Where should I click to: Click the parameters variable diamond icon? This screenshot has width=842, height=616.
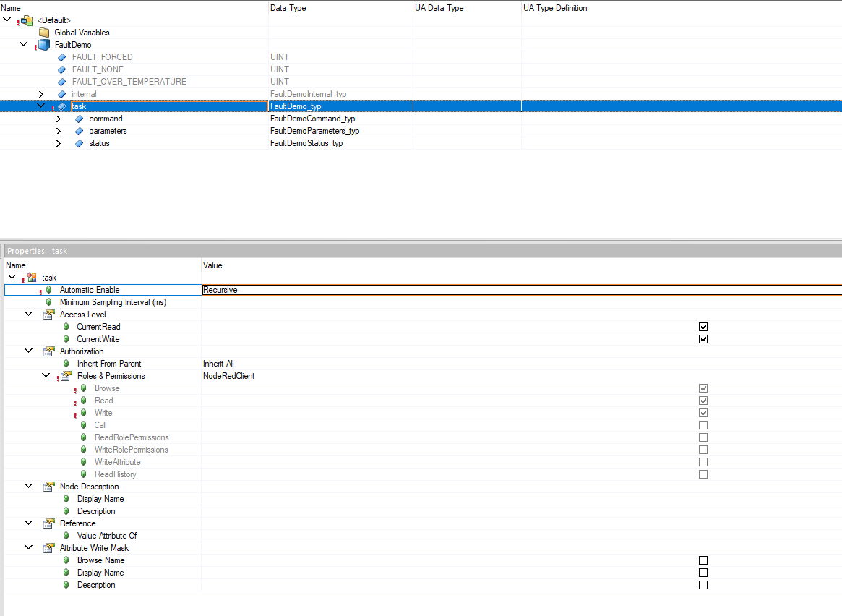click(x=79, y=132)
